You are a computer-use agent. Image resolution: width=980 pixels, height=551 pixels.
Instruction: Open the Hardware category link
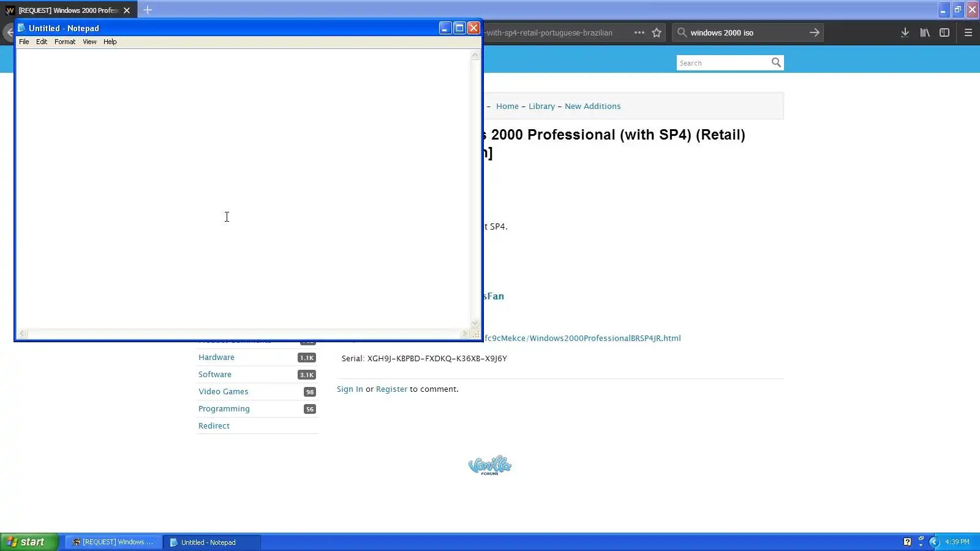(216, 357)
